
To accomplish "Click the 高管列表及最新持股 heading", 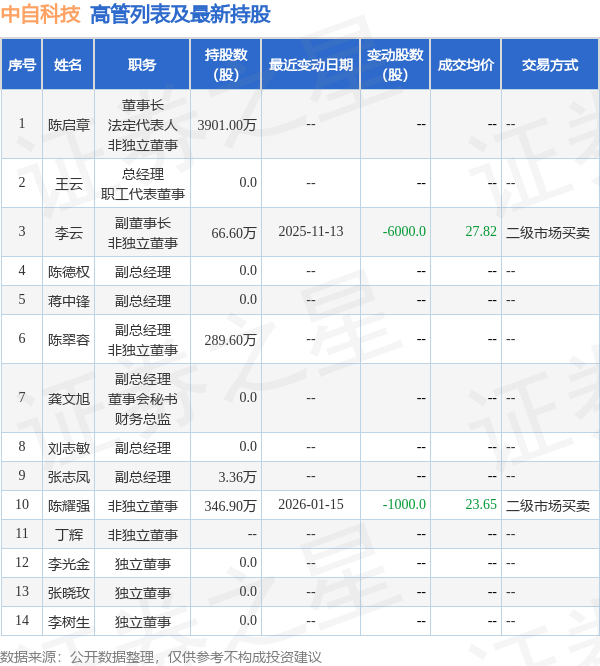I will click(180, 14).
